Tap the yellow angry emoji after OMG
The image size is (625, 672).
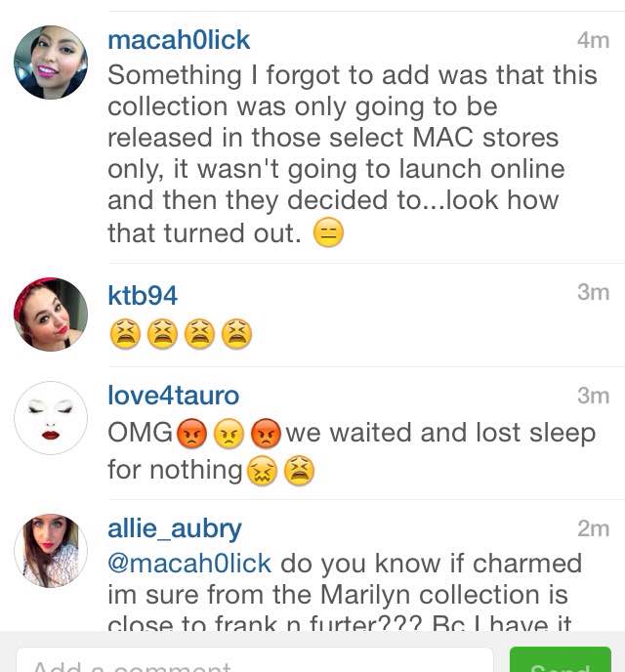[x=229, y=434]
